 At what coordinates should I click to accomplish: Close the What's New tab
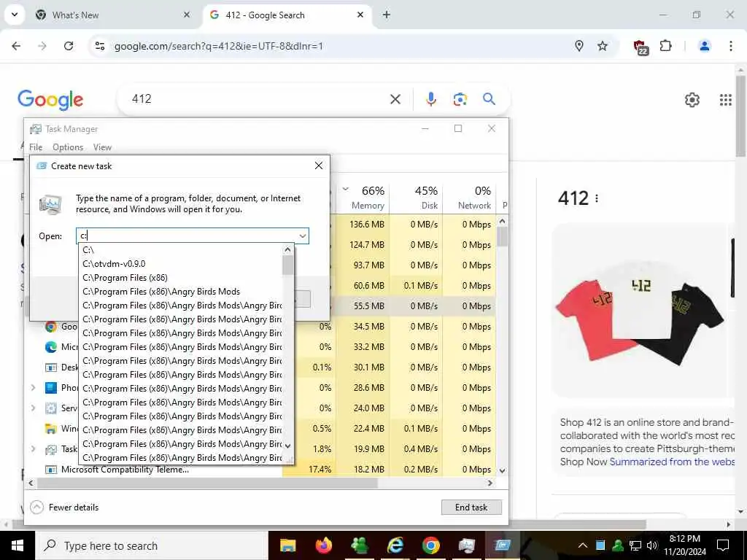point(187,15)
